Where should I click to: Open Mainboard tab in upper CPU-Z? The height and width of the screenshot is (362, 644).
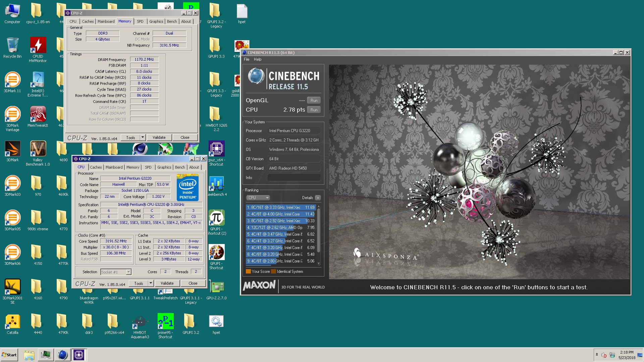pyautogui.click(x=106, y=21)
